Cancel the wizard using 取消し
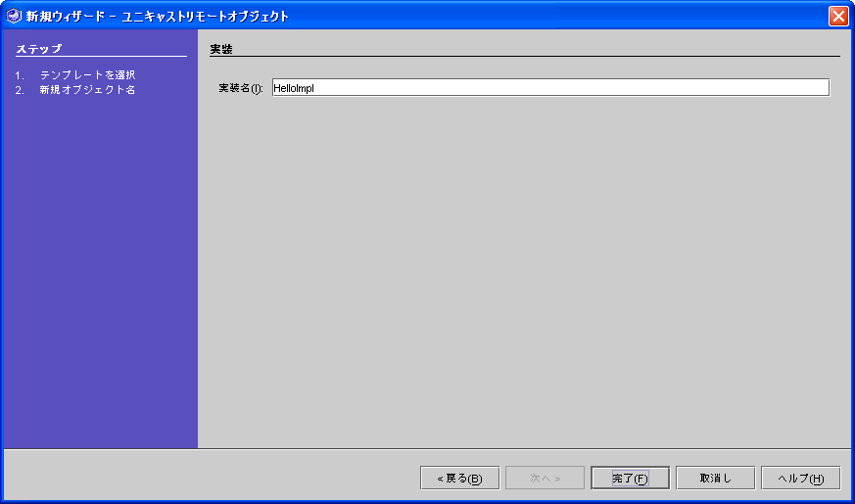Screen dimensions: 855x504 coord(715,478)
